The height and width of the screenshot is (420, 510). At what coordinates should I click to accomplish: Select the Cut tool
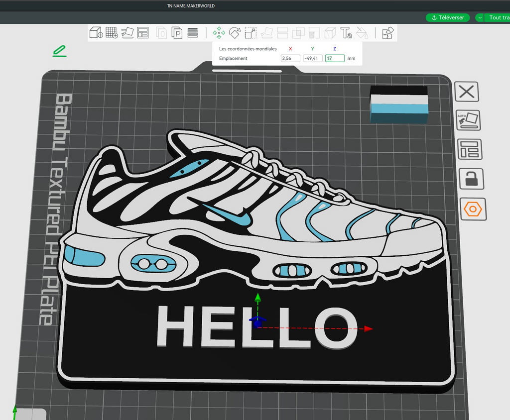pyautogui.click(x=282, y=33)
